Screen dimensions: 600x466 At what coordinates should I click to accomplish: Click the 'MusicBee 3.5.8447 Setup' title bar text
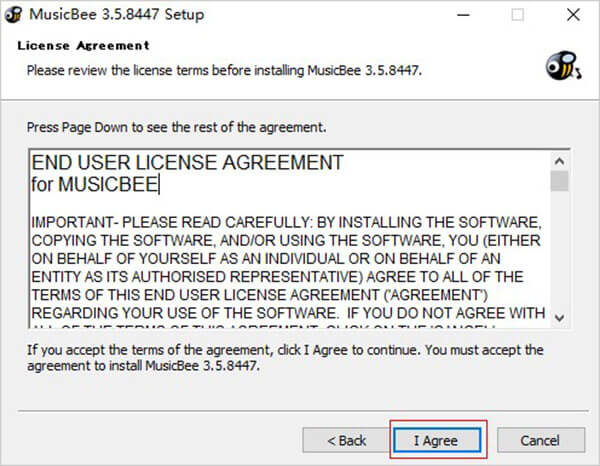click(x=117, y=15)
